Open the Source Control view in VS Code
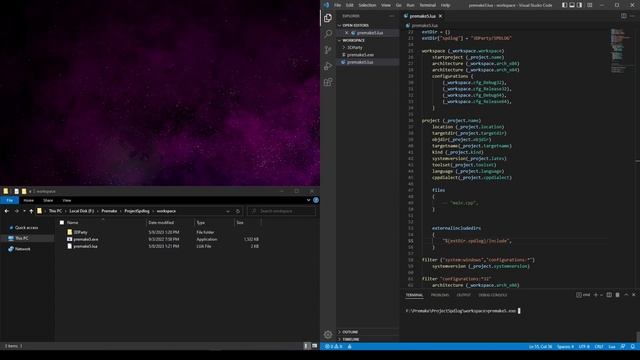 point(328,50)
